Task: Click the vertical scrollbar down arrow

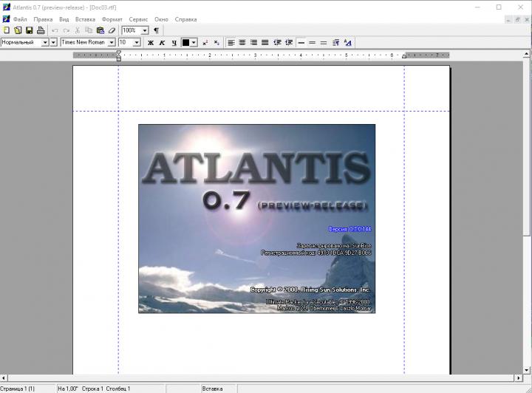Action: pyautogui.click(x=526, y=370)
